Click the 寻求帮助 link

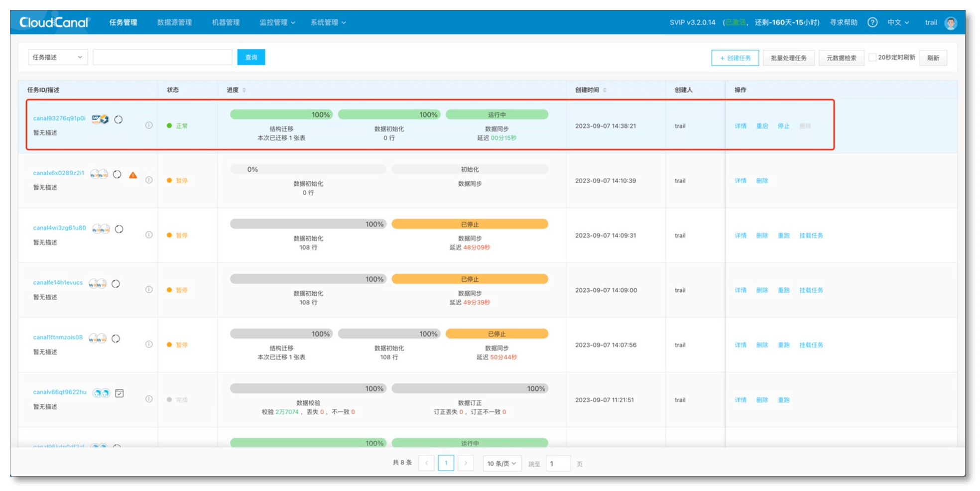[844, 22]
